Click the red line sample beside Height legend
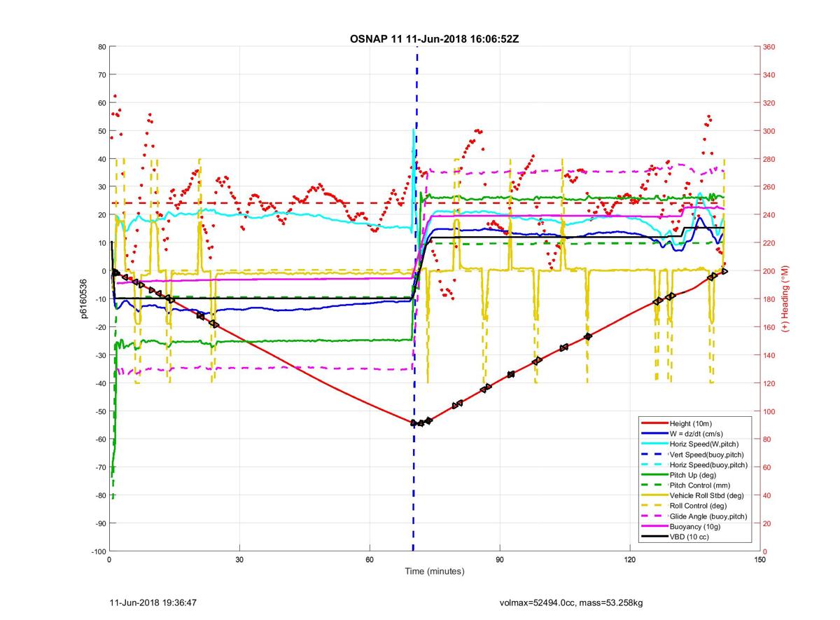Screen dimensions: 840x620 pyautogui.click(x=654, y=423)
